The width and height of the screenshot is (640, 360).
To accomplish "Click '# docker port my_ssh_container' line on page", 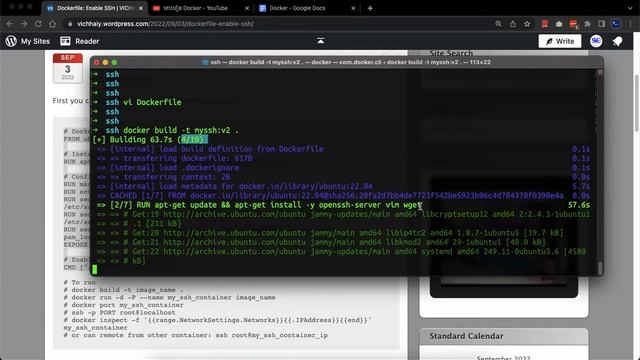I will [x=123, y=305].
